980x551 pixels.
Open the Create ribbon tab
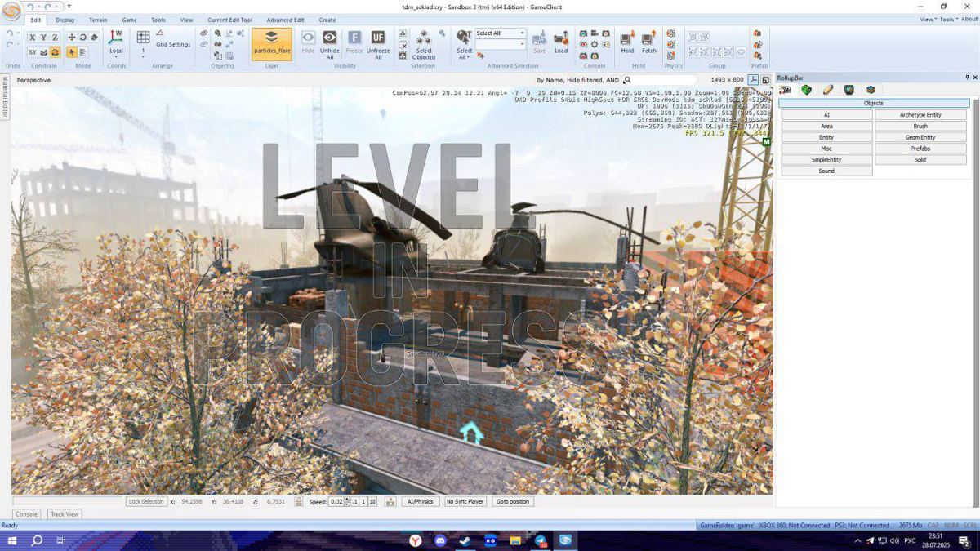point(327,20)
